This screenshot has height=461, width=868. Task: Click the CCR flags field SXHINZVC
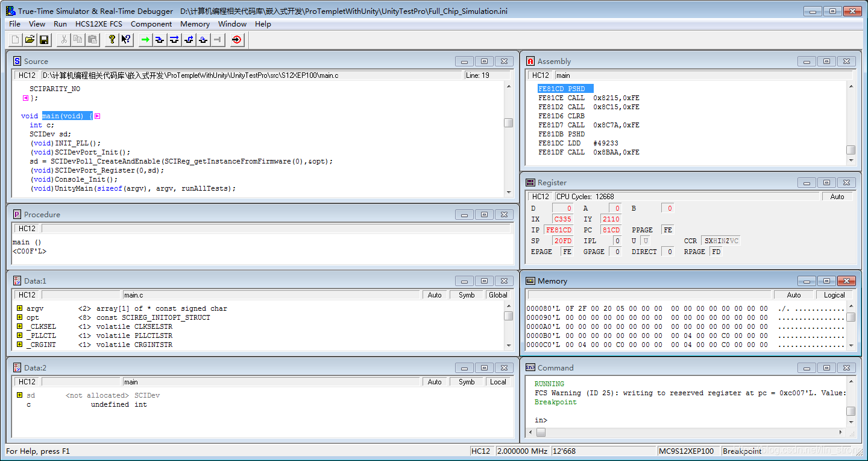pyautogui.click(x=721, y=241)
